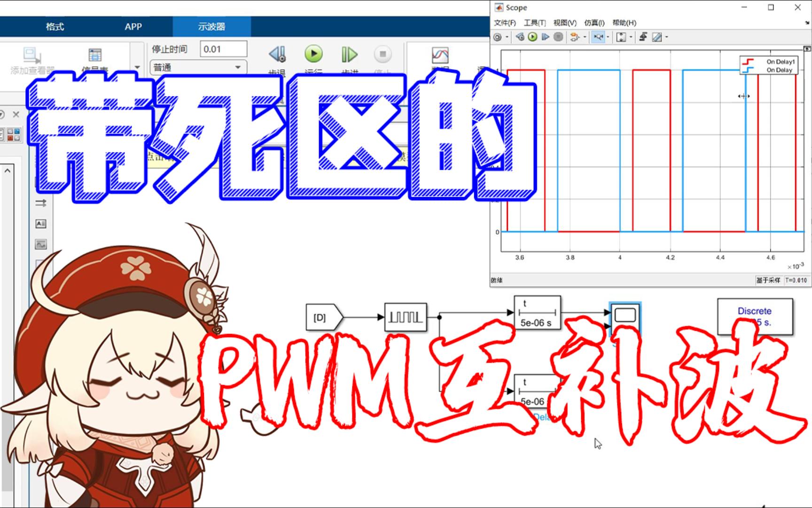Click the 步退 step back icon
The height and width of the screenshot is (508, 812).
point(278,55)
